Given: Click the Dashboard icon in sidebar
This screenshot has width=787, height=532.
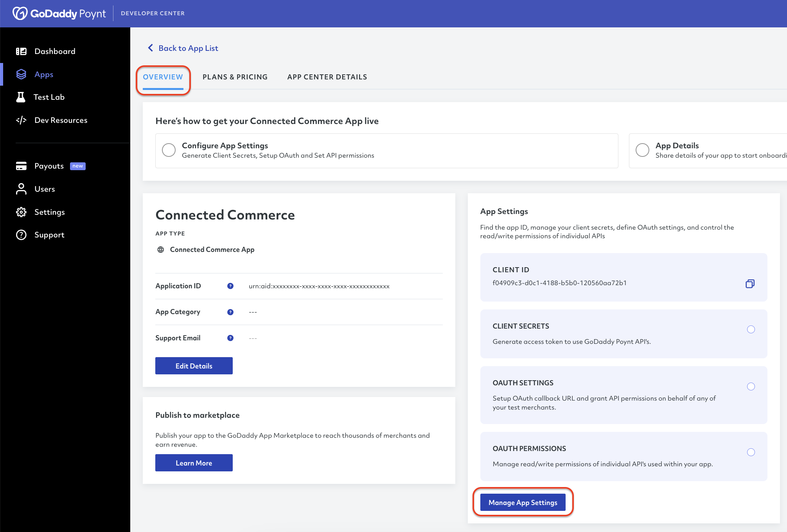Looking at the screenshot, I should coord(22,51).
